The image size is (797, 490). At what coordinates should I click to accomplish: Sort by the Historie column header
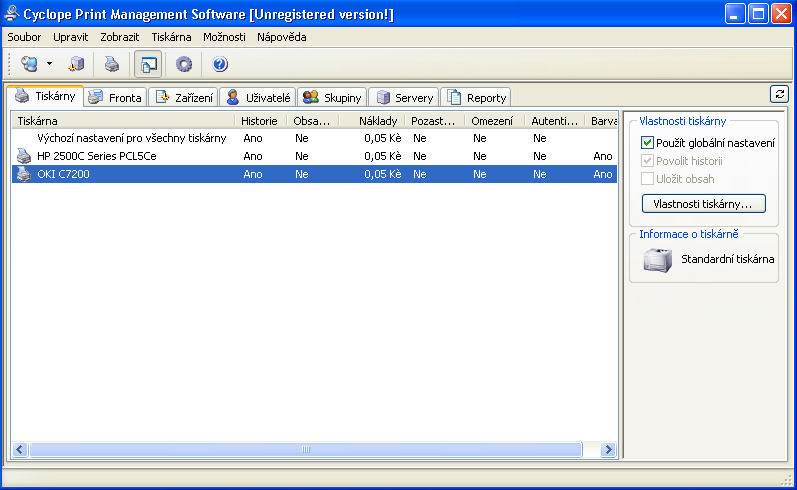(261, 121)
